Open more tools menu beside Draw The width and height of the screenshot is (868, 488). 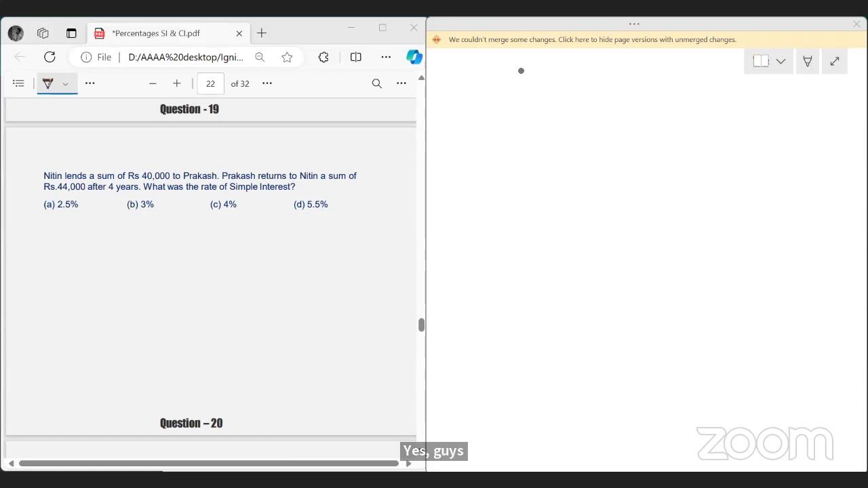(x=90, y=83)
